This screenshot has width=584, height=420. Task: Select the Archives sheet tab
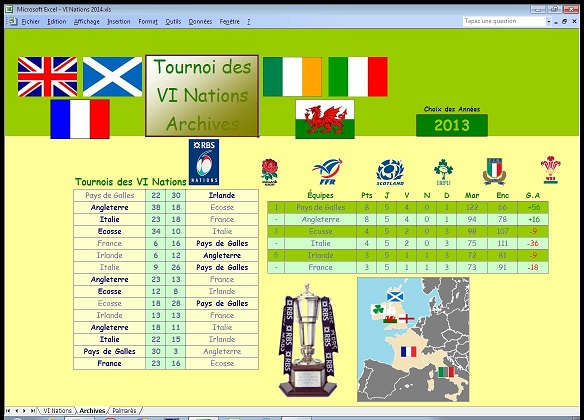92,410
